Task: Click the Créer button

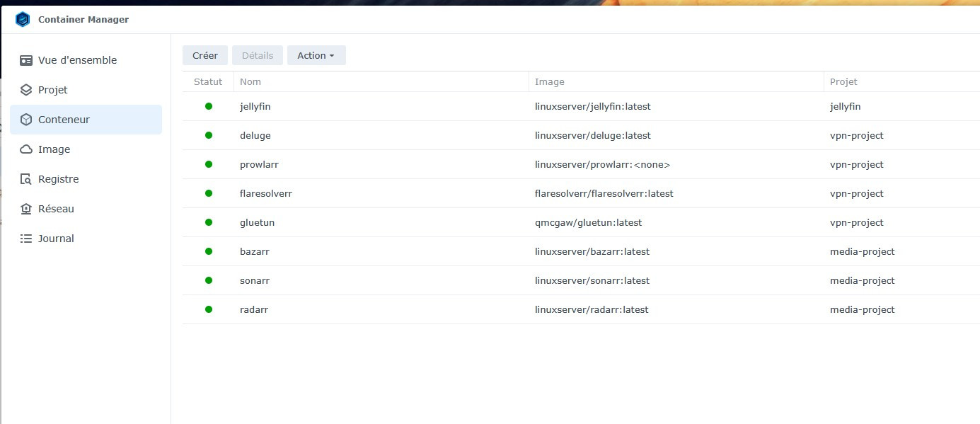Action: (205, 55)
